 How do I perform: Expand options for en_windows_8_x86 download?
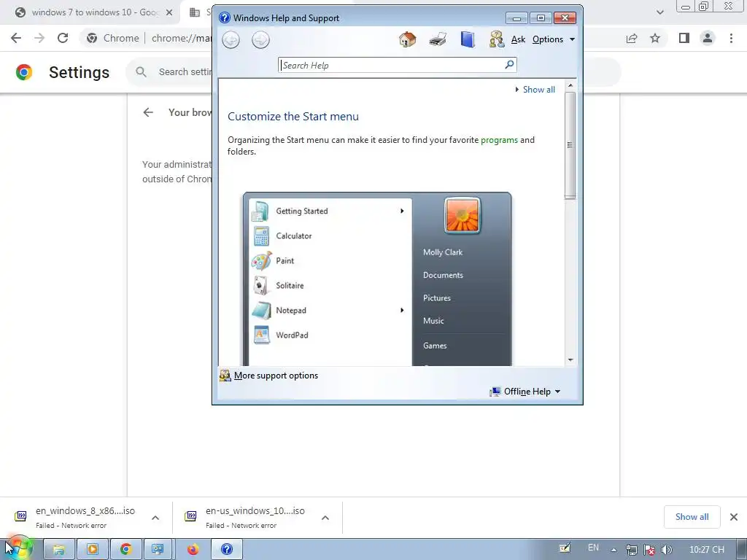click(x=155, y=518)
